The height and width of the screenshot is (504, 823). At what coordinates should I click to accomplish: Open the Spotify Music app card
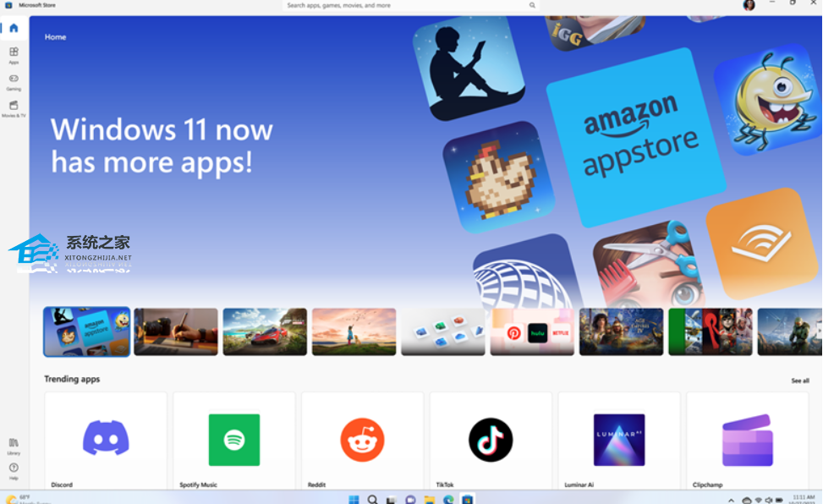tap(234, 441)
